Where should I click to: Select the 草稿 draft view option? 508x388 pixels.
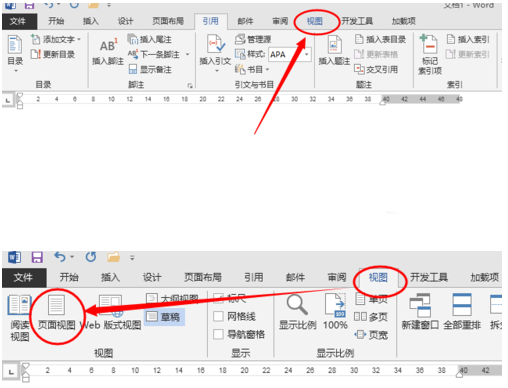pyautogui.click(x=164, y=316)
